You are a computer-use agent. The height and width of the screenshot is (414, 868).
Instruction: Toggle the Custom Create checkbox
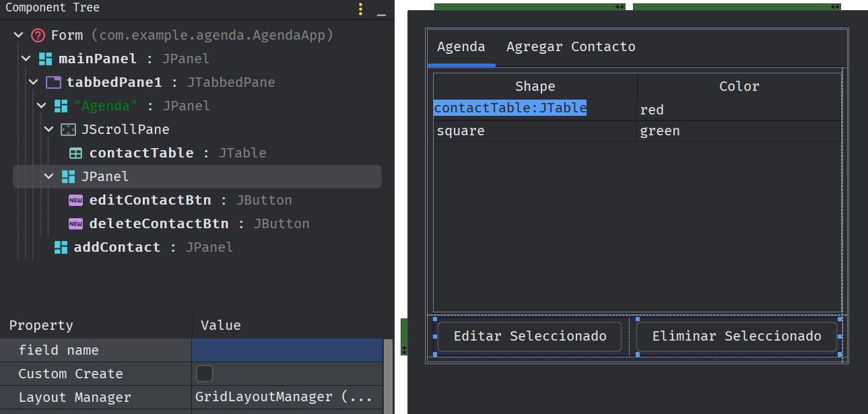[204, 374]
